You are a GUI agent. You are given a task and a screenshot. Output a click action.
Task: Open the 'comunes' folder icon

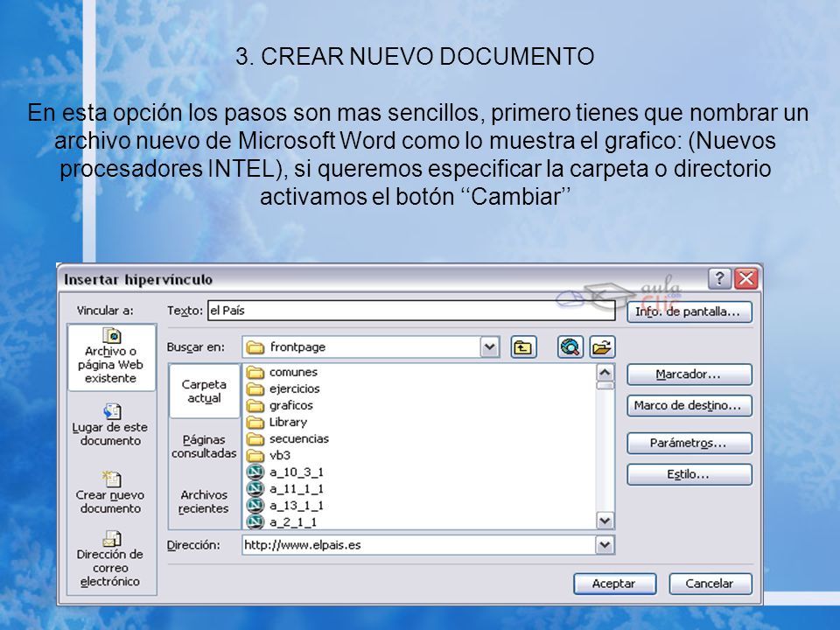pyautogui.click(x=255, y=372)
